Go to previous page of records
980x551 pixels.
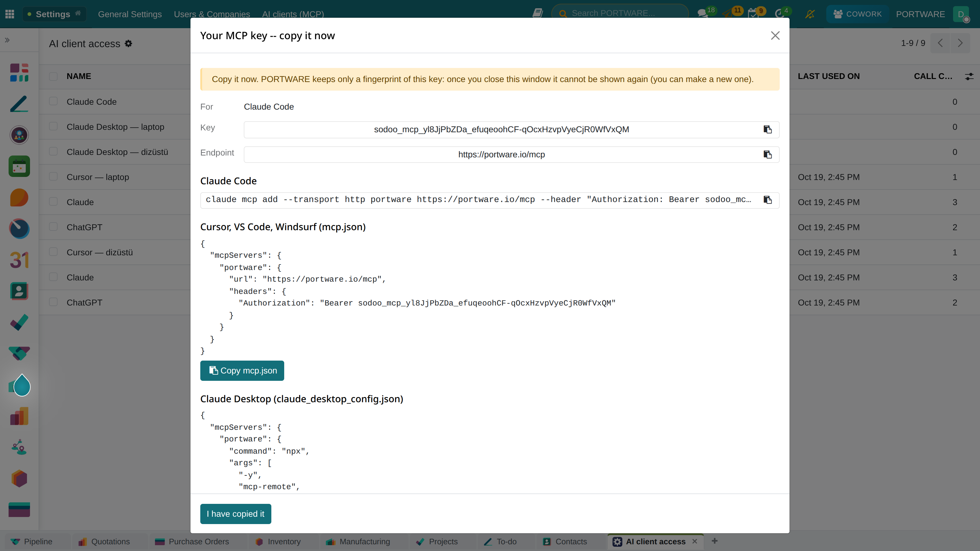(940, 43)
